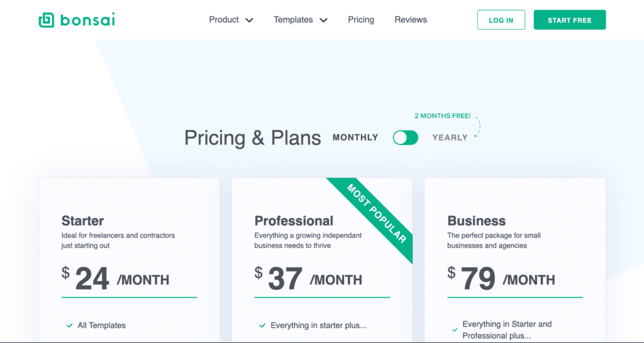Click the 2 Months Free label
The image size is (644, 343).
point(442,116)
